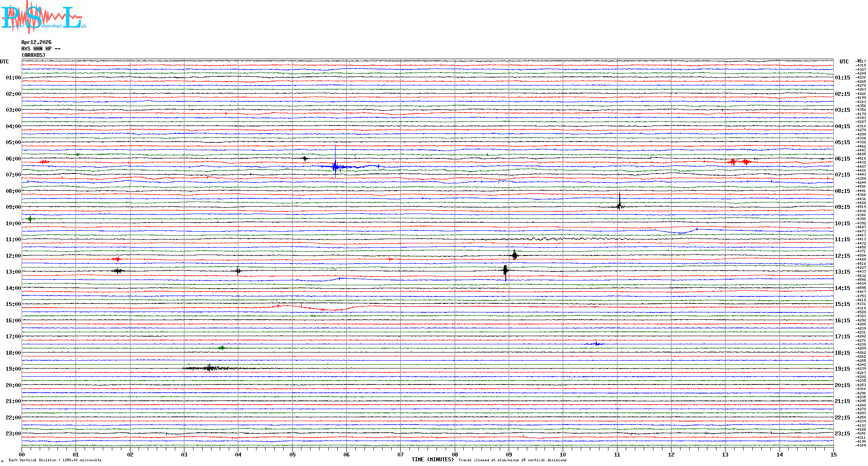Click the long black event on the 19:00 trace
Screen dimensions: 868x466
pyautogui.click(x=210, y=368)
